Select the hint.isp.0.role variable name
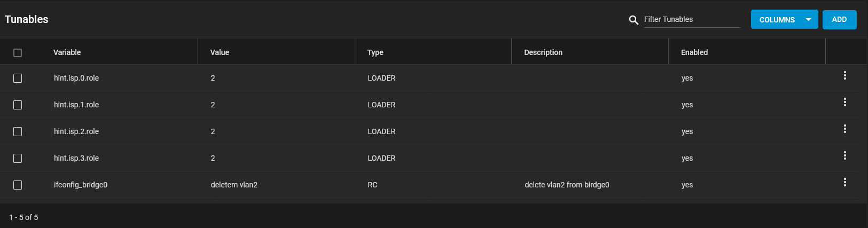 click(76, 78)
